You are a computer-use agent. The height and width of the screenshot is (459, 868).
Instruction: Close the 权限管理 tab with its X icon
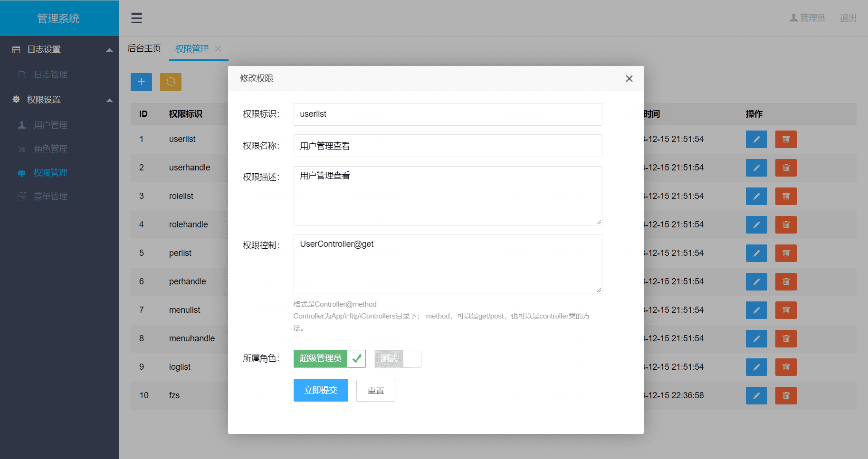point(218,49)
